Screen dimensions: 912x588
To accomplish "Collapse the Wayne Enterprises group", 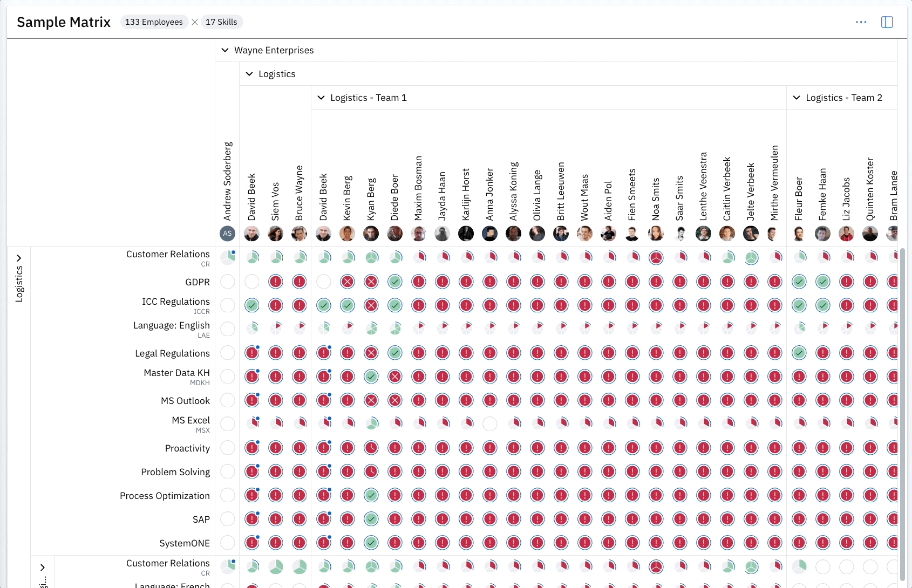I will [x=225, y=50].
